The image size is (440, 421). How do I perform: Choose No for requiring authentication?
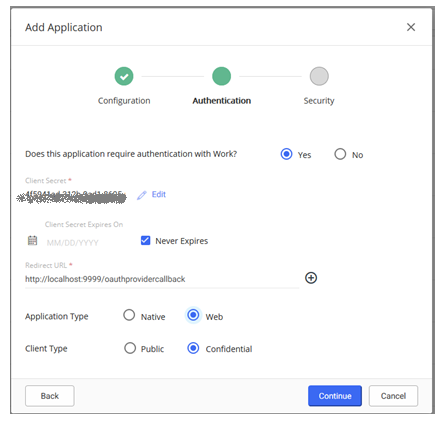point(340,154)
